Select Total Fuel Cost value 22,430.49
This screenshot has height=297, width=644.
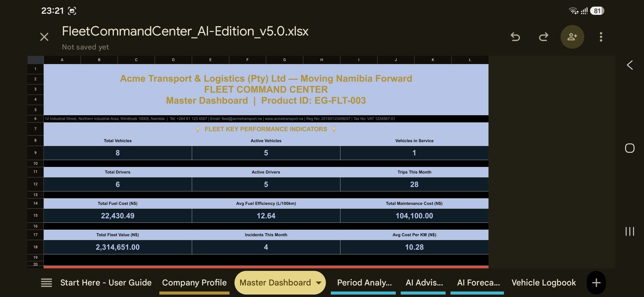[x=118, y=216]
